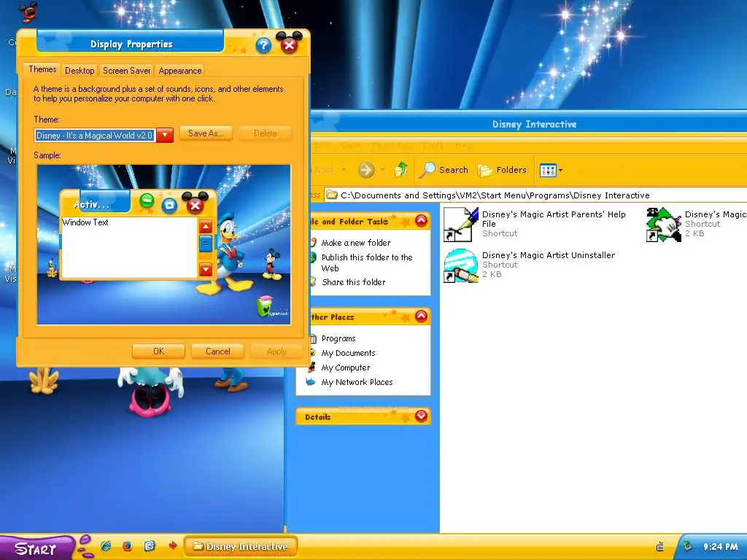Viewport: 747px width, 560px height.
Task: Select the Magic Artist Parents' Help File shortcut icon
Action: (x=461, y=224)
